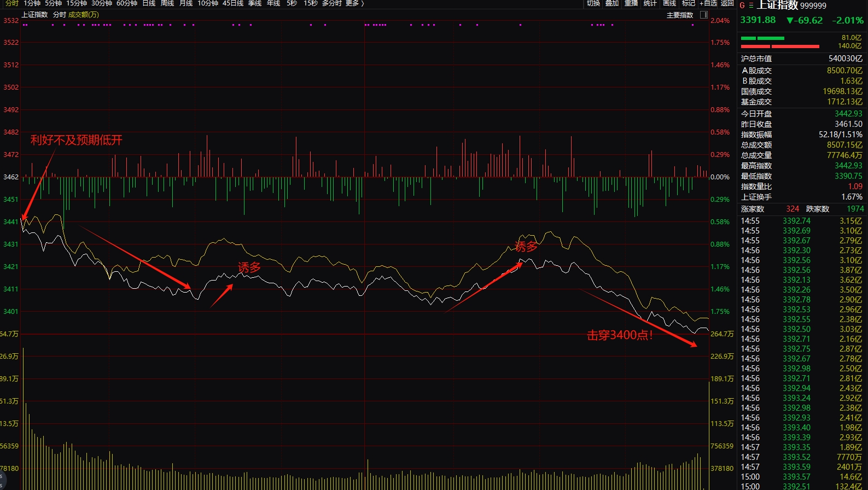Click the 成交额(万) indicator label
Viewport: 868px width, 490px height.
coord(83,15)
